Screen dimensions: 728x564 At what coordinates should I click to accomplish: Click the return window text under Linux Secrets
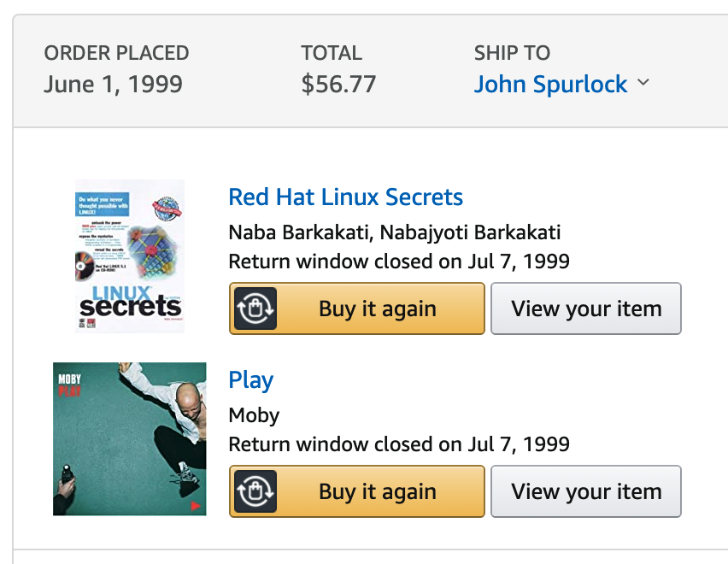[x=399, y=261]
